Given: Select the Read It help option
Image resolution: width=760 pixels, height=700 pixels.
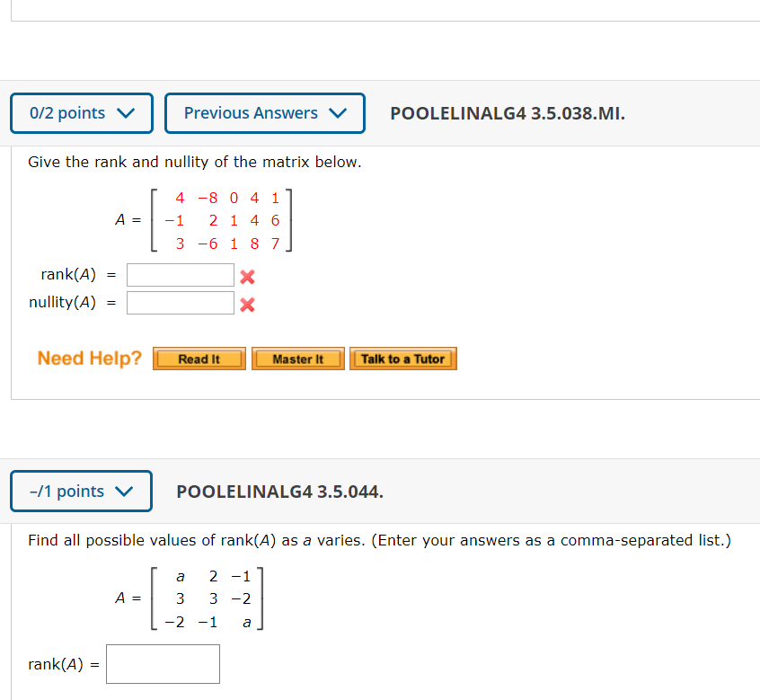Looking at the screenshot, I should (199, 358).
